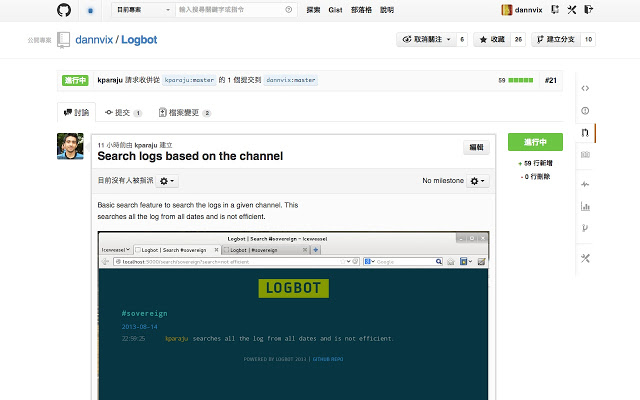Click the #21 pull request number
Viewport: 640px width, 400px height.
[x=551, y=80]
